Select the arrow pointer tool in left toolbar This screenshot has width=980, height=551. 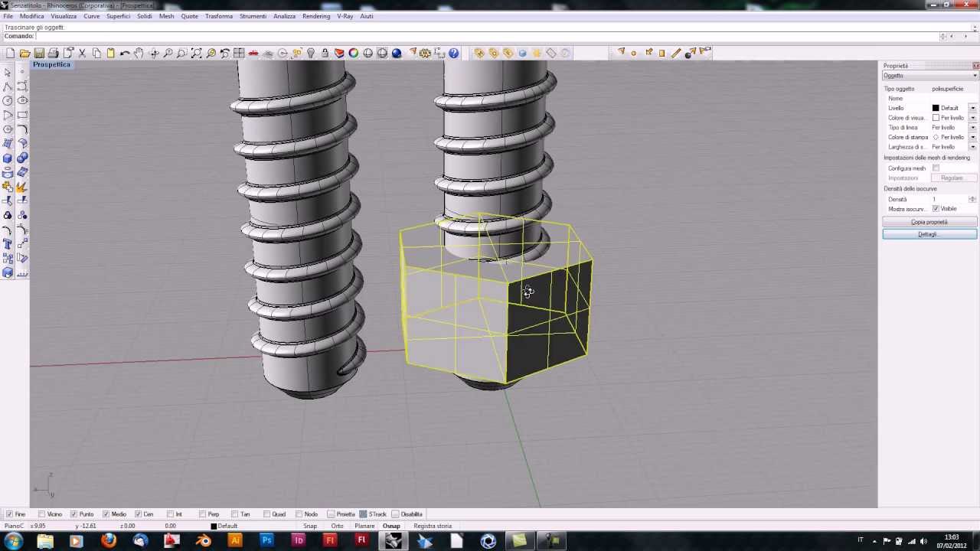(x=8, y=72)
